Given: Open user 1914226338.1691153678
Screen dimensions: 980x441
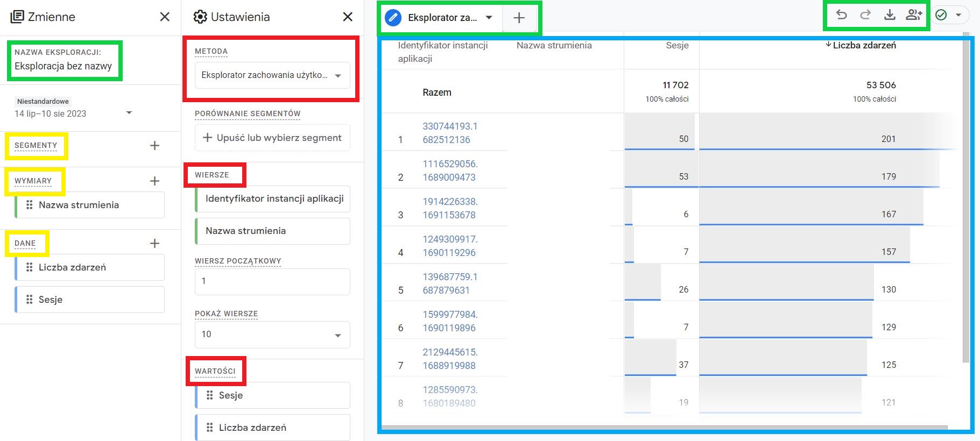Looking at the screenshot, I should (450, 208).
